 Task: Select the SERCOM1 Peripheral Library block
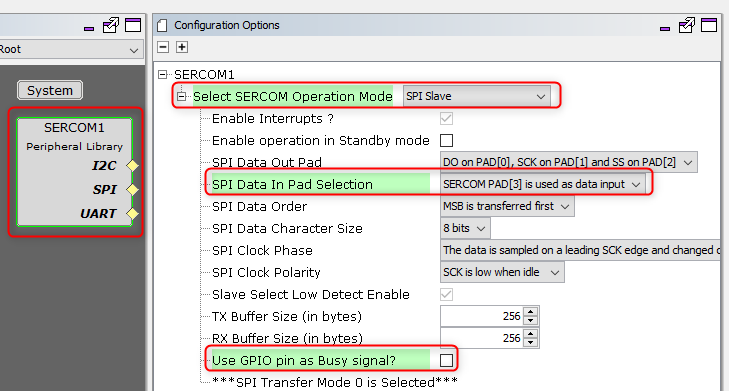(x=74, y=172)
